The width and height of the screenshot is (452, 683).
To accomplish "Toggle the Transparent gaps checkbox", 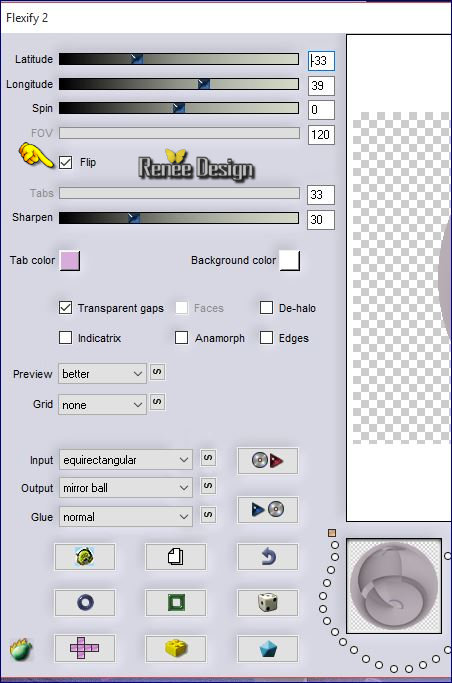I will [65, 308].
